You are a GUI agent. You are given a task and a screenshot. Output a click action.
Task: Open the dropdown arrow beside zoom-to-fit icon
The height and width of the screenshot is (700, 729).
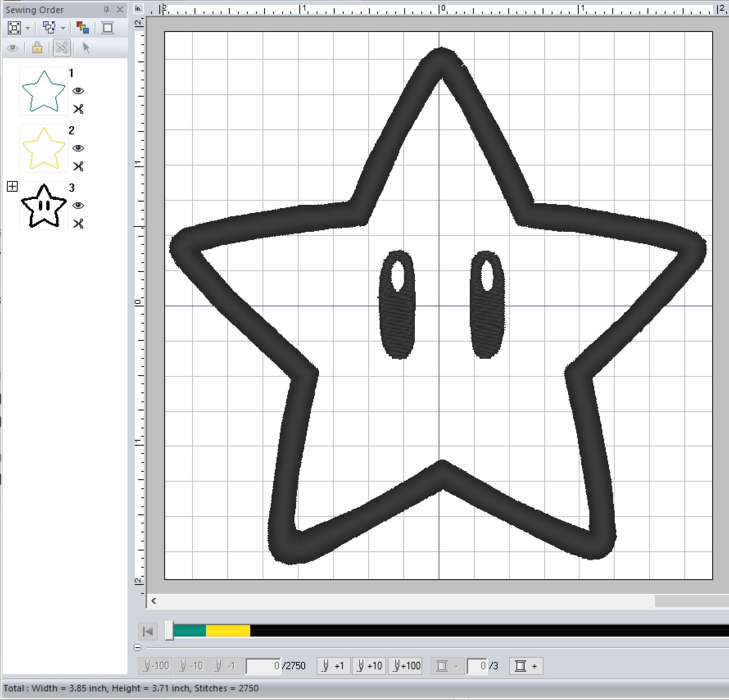pyautogui.click(x=28, y=28)
